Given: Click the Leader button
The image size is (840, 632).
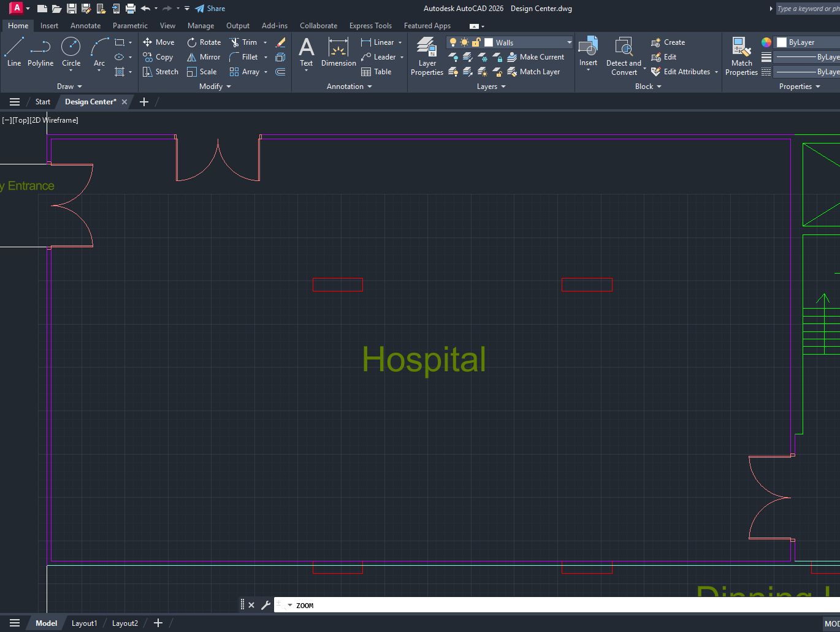Looking at the screenshot, I should [378, 57].
